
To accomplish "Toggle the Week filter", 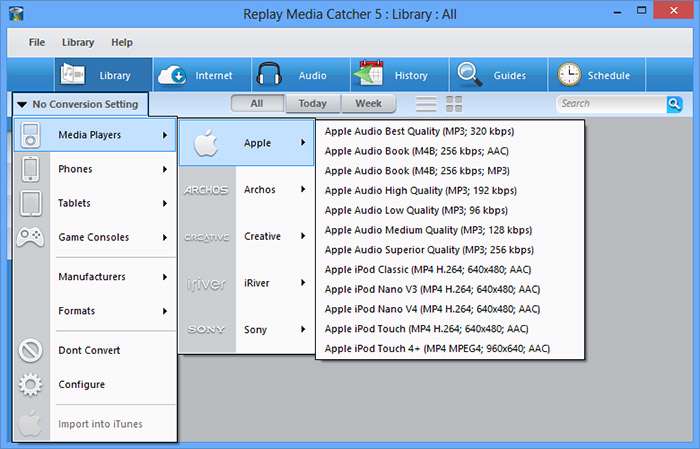I will click(368, 103).
